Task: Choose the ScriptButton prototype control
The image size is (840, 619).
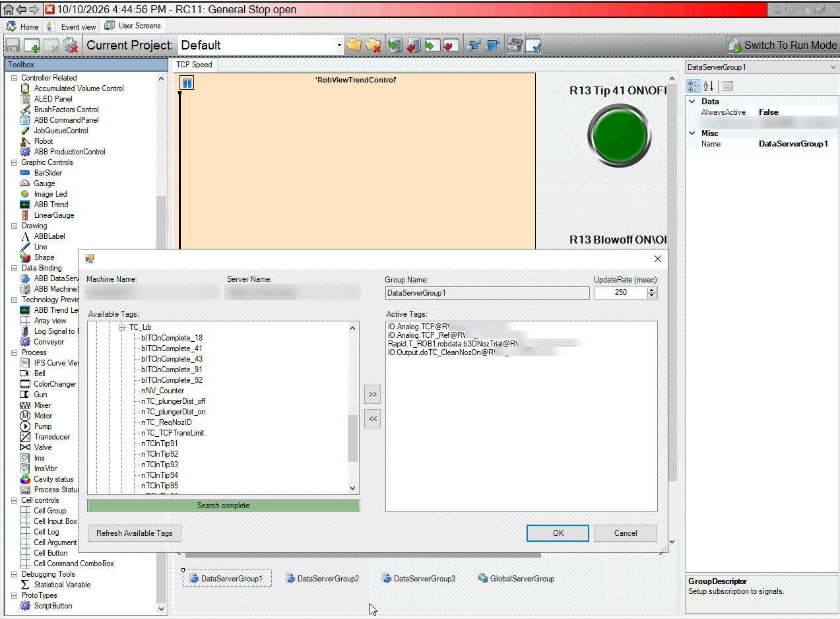Action: [x=53, y=606]
